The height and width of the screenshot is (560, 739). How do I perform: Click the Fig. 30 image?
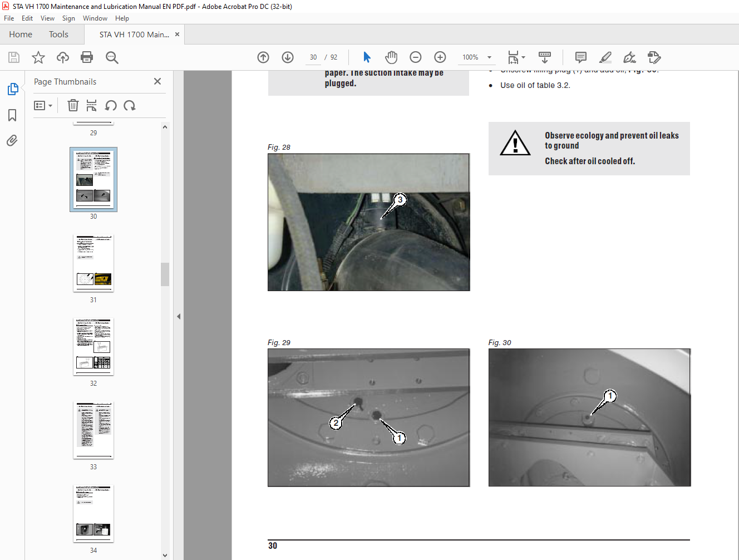point(589,417)
